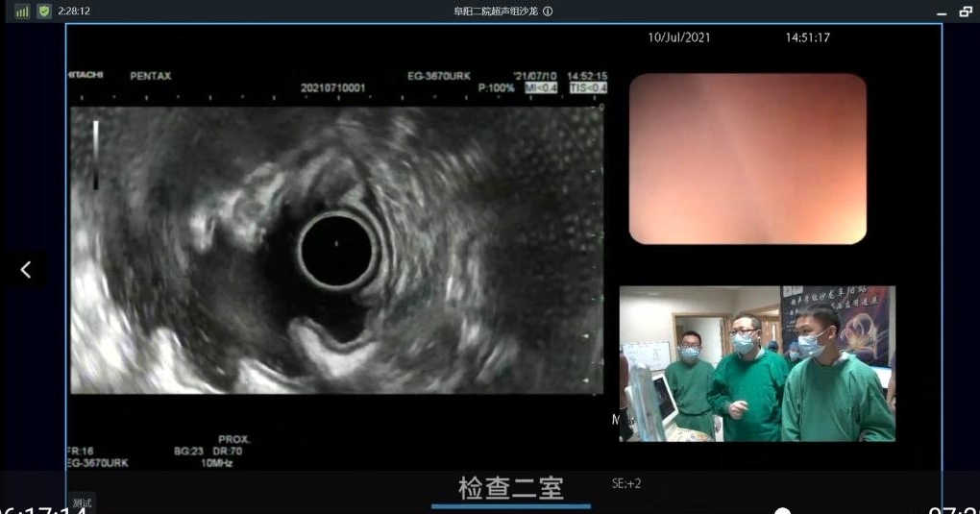Go back using the left chevron arrow
Viewport: 980px width, 514px height.
[26, 270]
